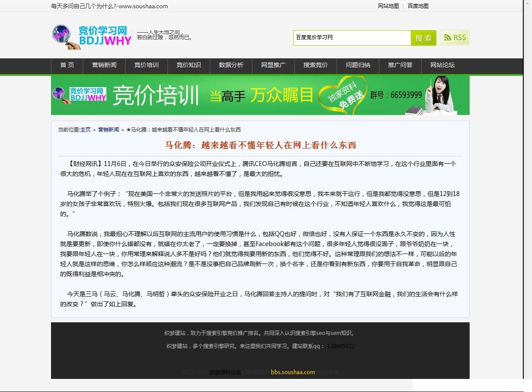Go to 搜索竞价 in navigation bar
Viewport: 532px width, 392px height.
316,65
